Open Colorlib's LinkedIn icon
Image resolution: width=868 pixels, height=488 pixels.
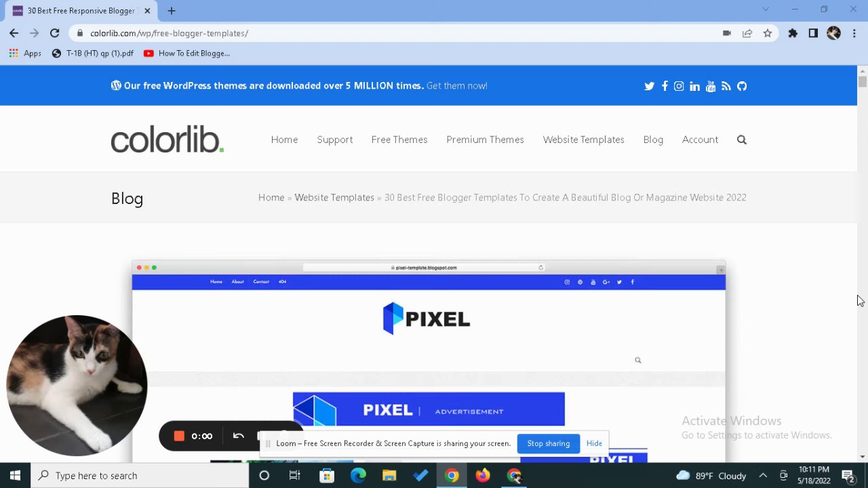[694, 86]
